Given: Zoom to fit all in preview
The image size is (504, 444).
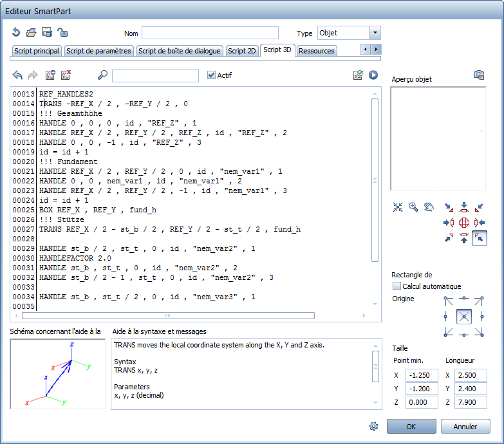Looking at the screenshot, I should coord(398,207).
